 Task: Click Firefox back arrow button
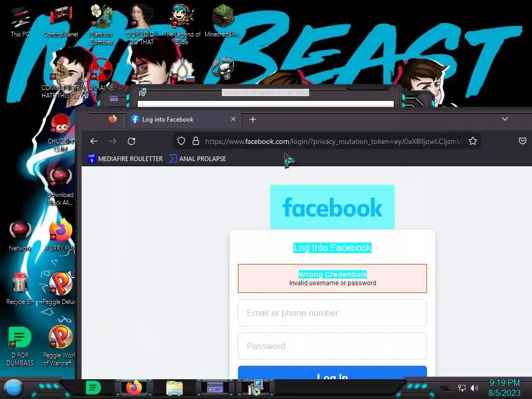coord(94,141)
